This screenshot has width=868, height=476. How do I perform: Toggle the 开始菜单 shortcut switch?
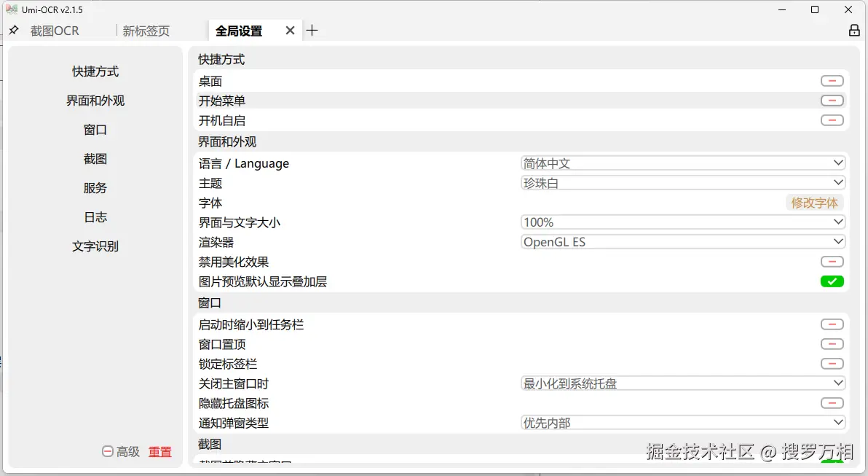click(832, 101)
